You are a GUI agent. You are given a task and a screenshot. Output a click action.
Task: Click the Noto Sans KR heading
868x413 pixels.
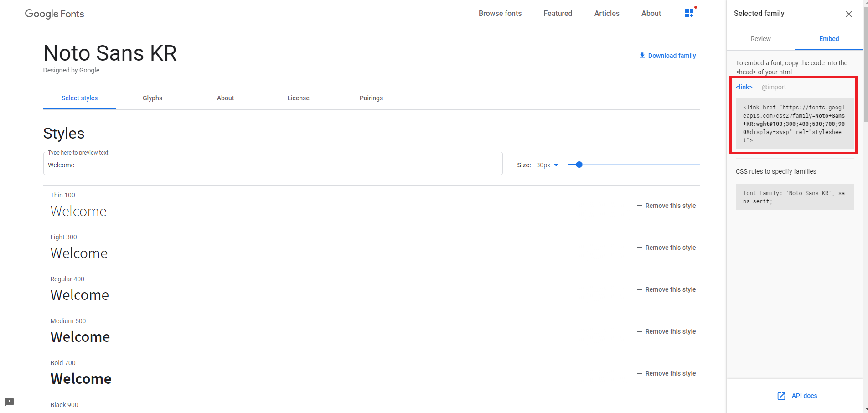tap(110, 53)
